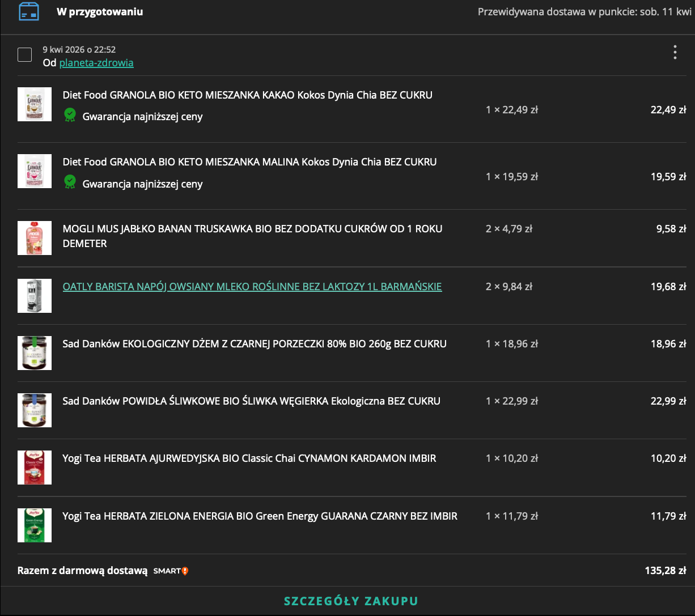Click quantity 1 × 10,20 zł
Viewport: 695px width, 616px height.
pyautogui.click(x=512, y=458)
